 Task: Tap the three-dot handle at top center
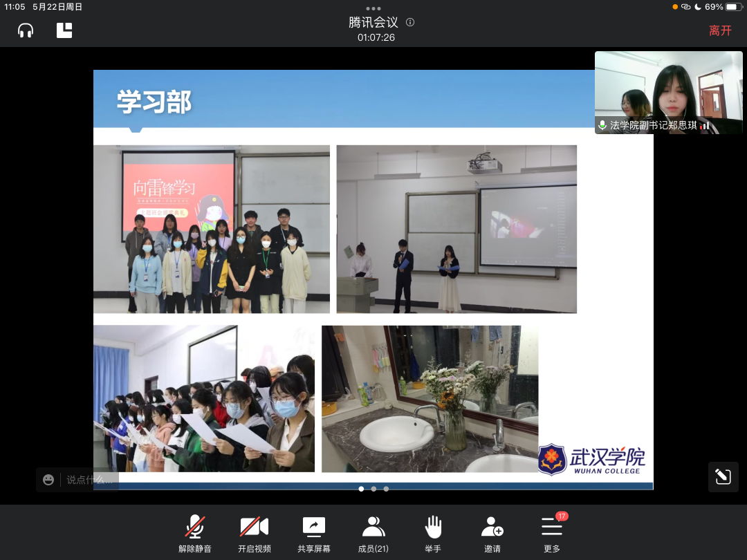(x=373, y=8)
